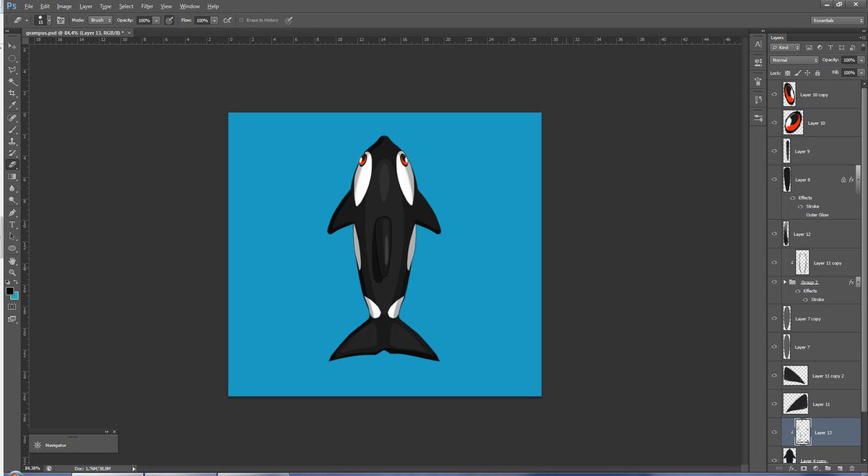The image size is (868, 476).
Task: Add a layer mask icon
Action: [804, 469]
